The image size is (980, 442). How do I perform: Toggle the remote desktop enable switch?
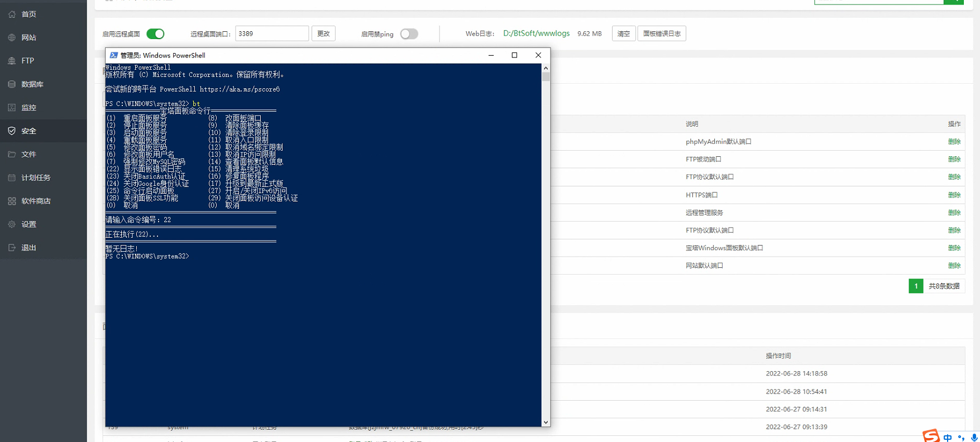click(x=155, y=34)
